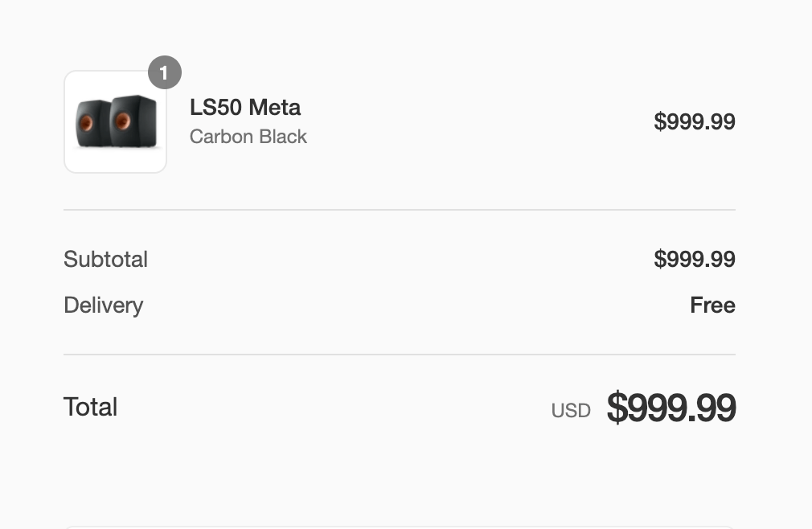The height and width of the screenshot is (529, 812).
Task: Select the Delivery label
Action: click(x=103, y=305)
